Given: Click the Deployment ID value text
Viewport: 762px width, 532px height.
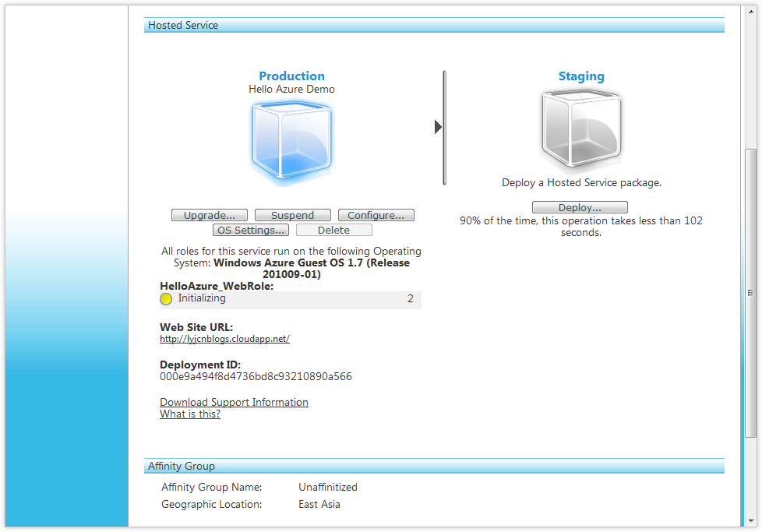Looking at the screenshot, I should tap(256, 376).
